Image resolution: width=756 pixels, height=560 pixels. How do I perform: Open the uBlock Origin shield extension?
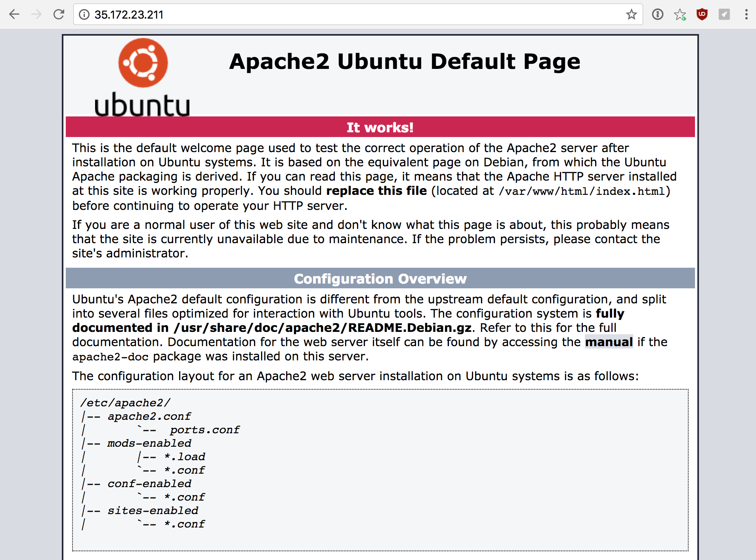(x=702, y=15)
